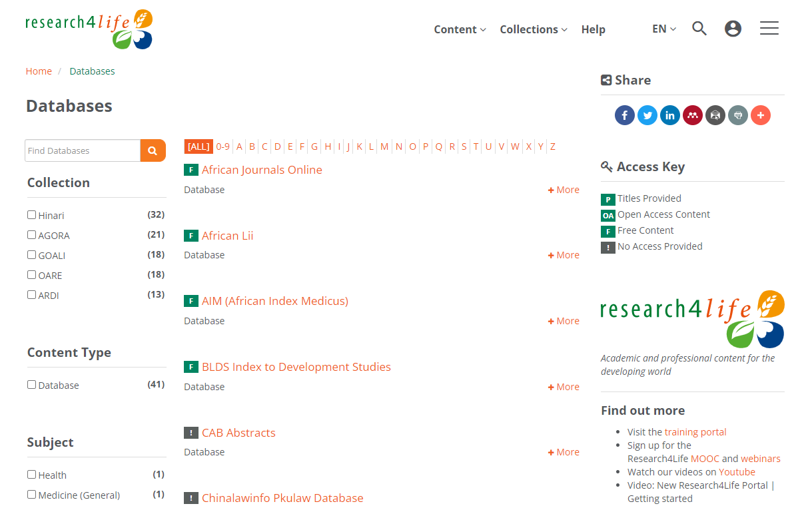Image resolution: width=812 pixels, height=508 pixels.
Task: Open the Youtube videos link
Action: tap(737, 472)
